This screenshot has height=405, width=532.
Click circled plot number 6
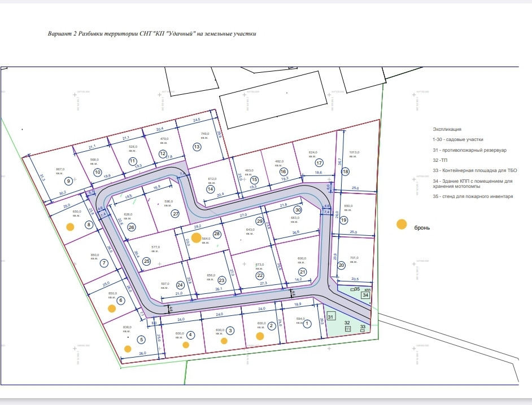click(x=120, y=300)
